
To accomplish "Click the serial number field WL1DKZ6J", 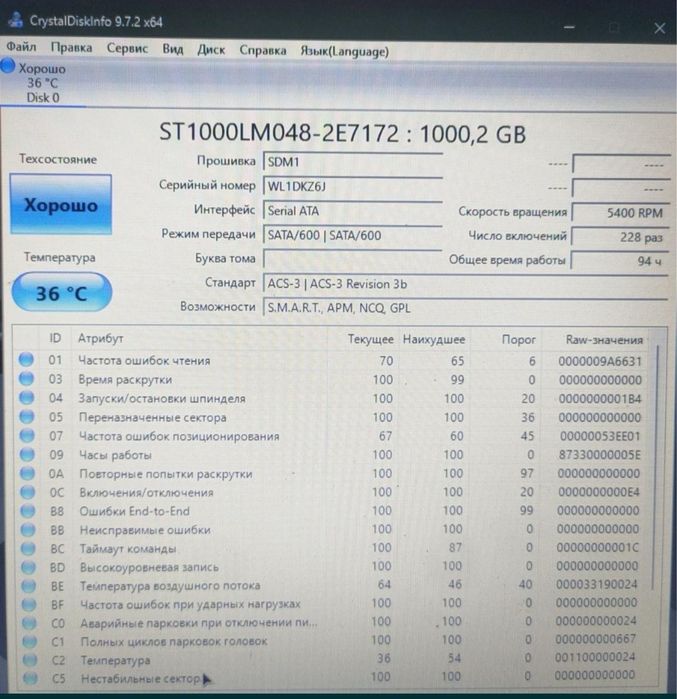I will point(353,186).
